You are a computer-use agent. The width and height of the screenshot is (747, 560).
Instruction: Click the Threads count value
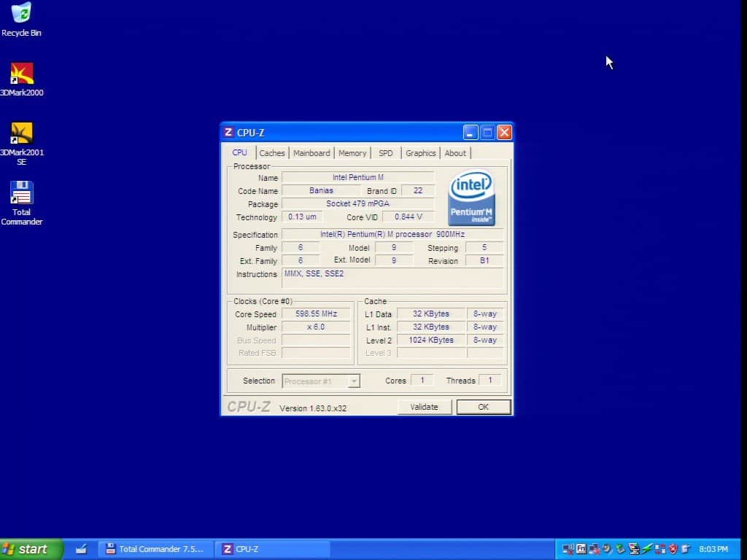click(x=489, y=381)
